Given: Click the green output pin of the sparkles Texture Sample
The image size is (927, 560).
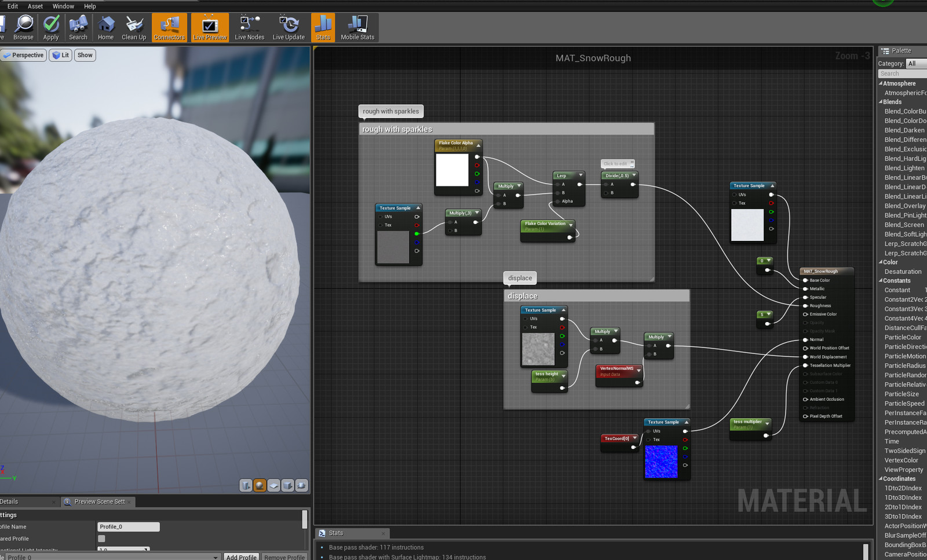Looking at the screenshot, I should coord(417,233).
